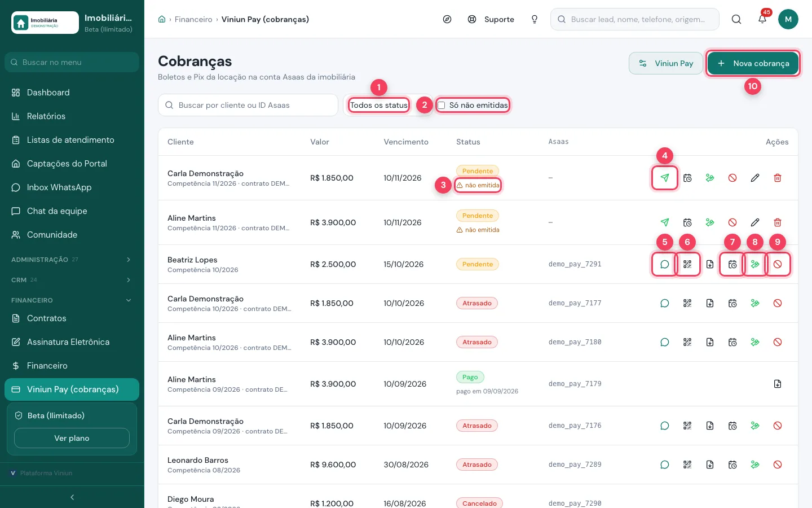Select Assinatura Eletrônica in sidebar
812x508 pixels.
72,342
